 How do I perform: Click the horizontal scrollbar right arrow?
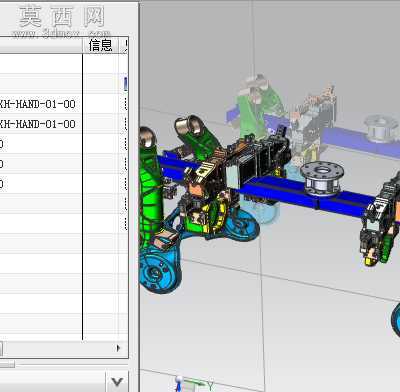click(118, 348)
